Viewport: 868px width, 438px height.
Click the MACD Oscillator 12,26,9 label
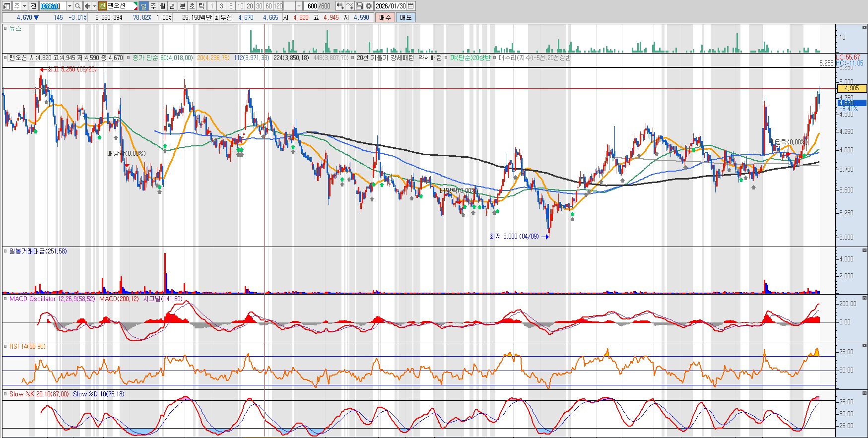click(52, 299)
